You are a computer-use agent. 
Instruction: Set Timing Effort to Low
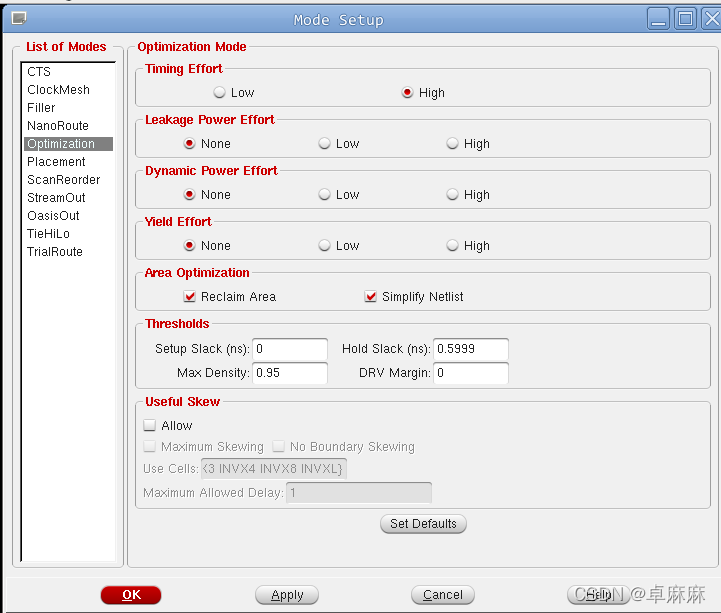pyautogui.click(x=219, y=92)
